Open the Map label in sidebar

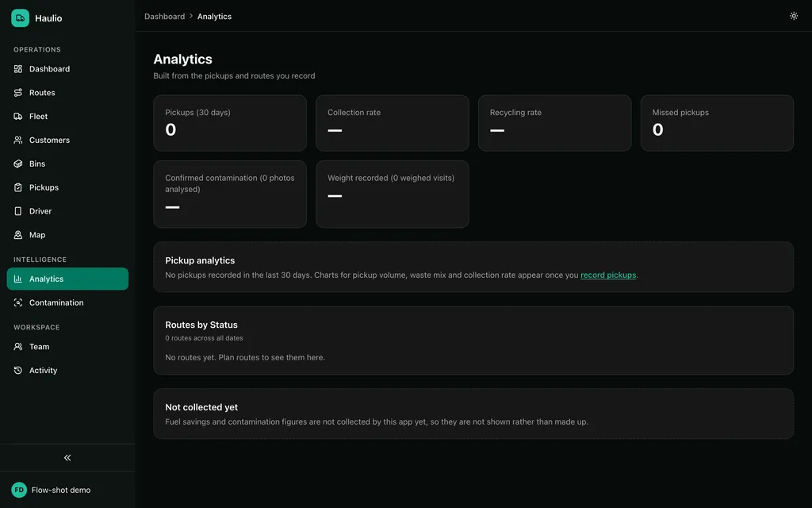(37, 235)
